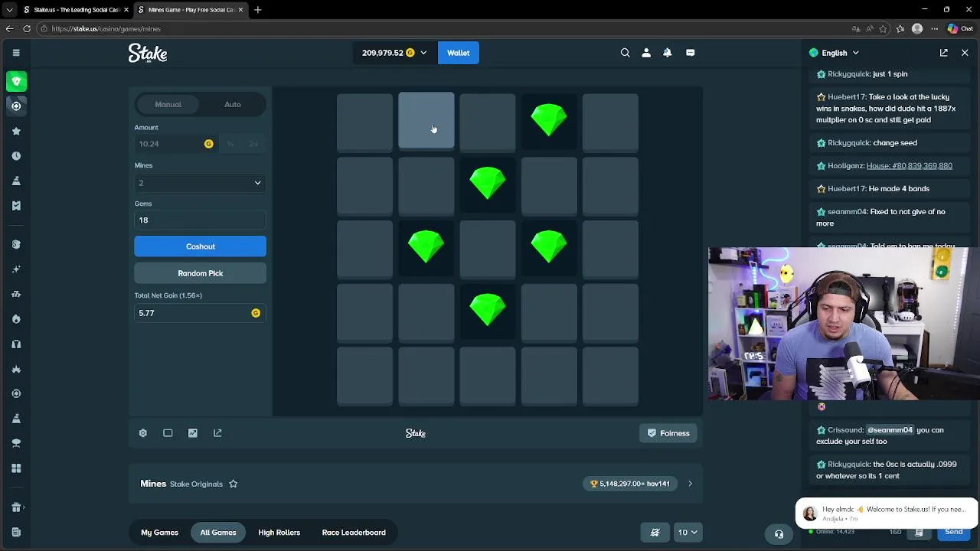Go back in browser toolbar
The height and width of the screenshot is (551, 980).
[9, 28]
